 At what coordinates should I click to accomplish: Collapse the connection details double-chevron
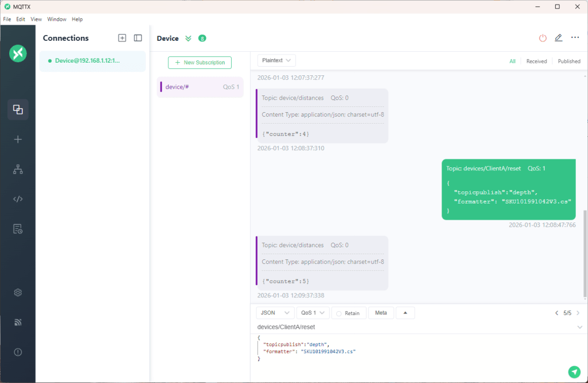(x=188, y=39)
